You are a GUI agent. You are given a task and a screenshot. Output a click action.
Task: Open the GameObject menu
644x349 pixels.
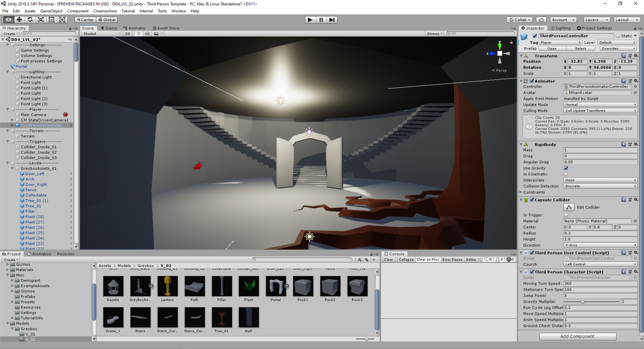click(x=51, y=11)
